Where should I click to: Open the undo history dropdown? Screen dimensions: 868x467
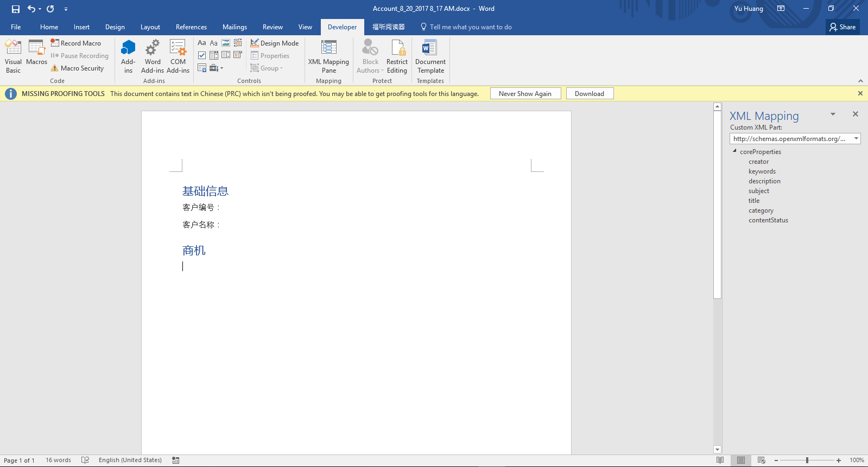point(40,9)
